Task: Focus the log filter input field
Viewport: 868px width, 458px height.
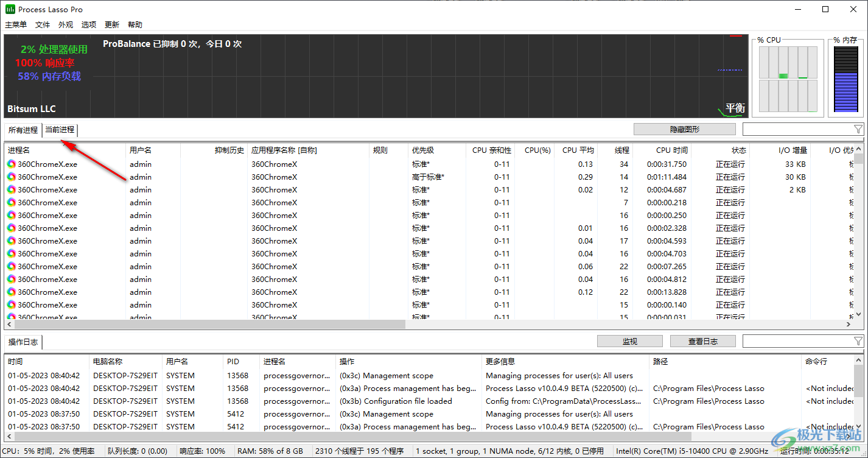Action: (798, 341)
